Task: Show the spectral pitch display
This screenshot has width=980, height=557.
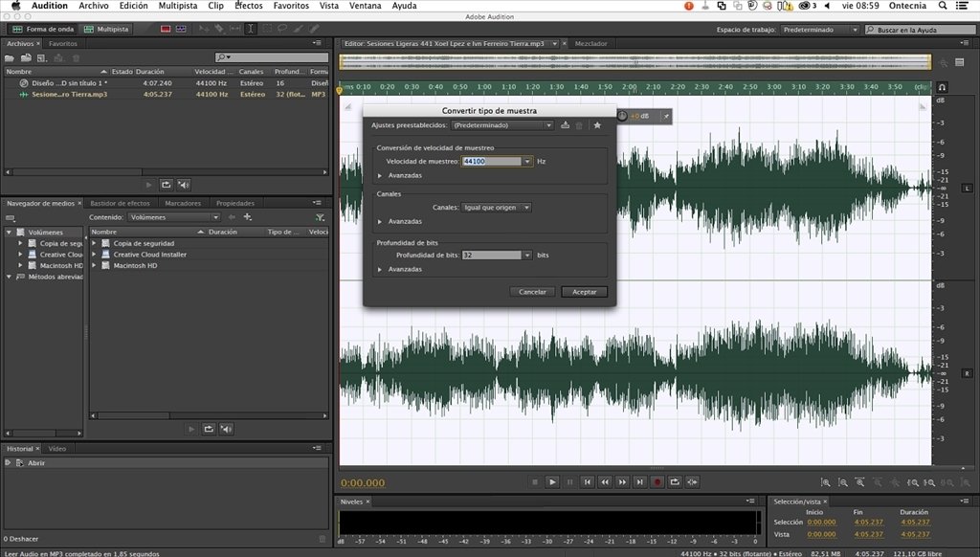Action: point(181,29)
